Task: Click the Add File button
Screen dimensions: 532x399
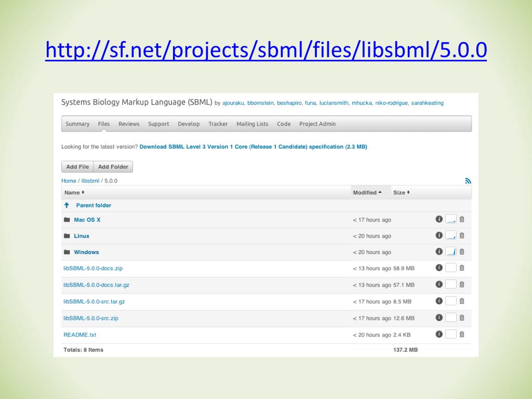Action: [77, 167]
